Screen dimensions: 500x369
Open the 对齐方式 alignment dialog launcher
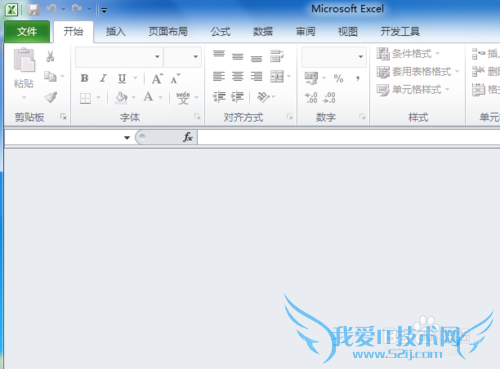tap(290, 116)
